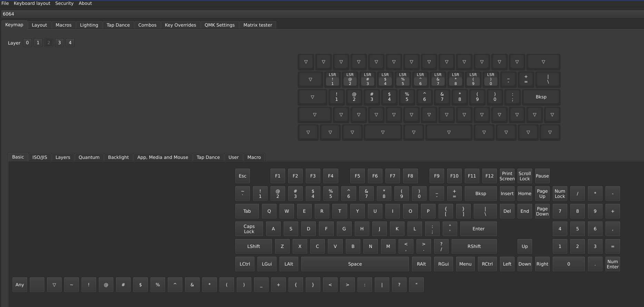Open the Quantum keycode tab
The width and height of the screenshot is (644, 307).
pyautogui.click(x=89, y=157)
